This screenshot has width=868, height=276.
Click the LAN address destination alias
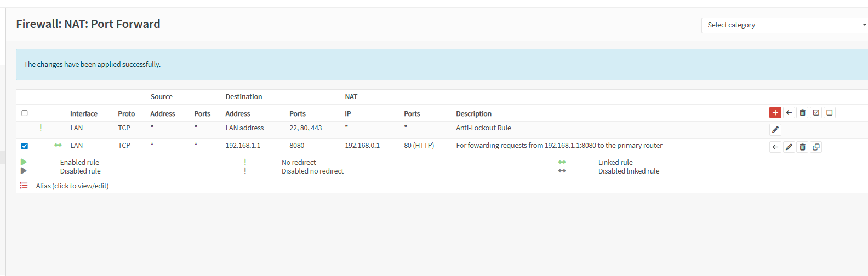(x=244, y=128)
